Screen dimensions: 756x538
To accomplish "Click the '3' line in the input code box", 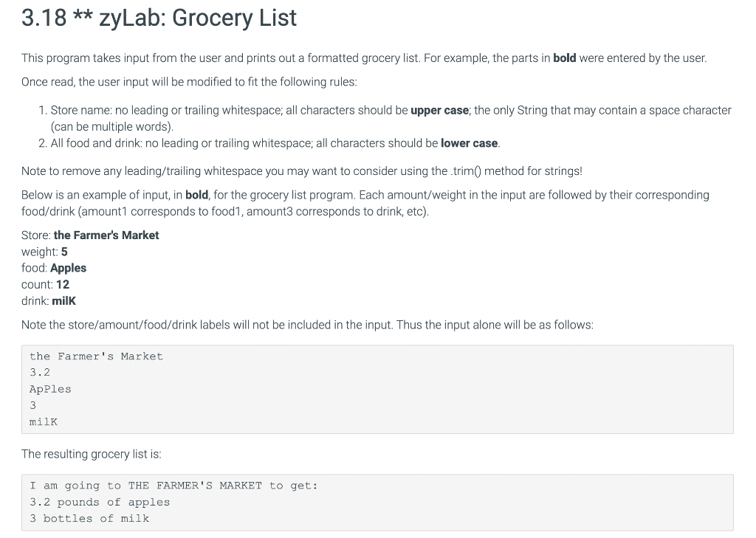I will pyautogui.click(x=32, y=405).
